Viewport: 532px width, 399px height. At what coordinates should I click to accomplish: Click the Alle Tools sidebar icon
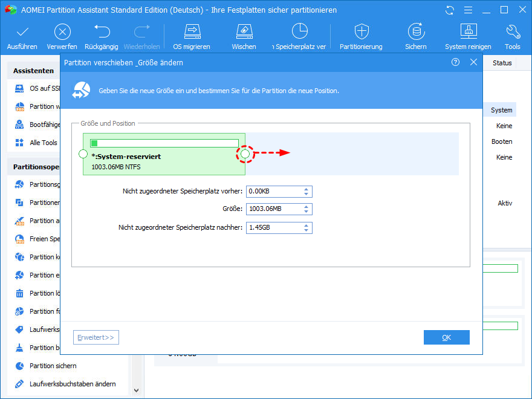pos(19,143)
